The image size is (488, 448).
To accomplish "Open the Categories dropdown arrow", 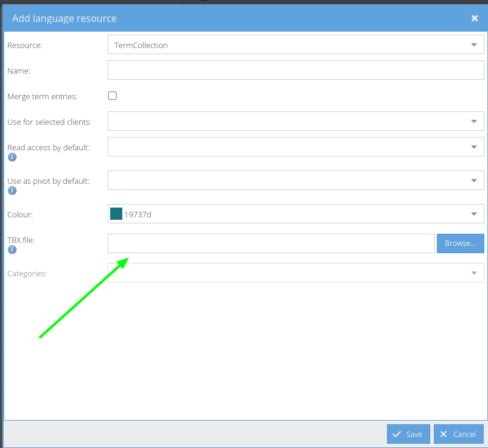I will [474, 273].
